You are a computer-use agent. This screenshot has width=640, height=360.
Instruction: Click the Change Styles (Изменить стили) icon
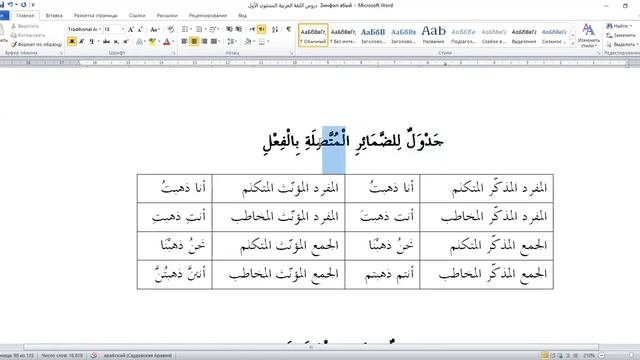pyautogui.click(x=588, y=36)
